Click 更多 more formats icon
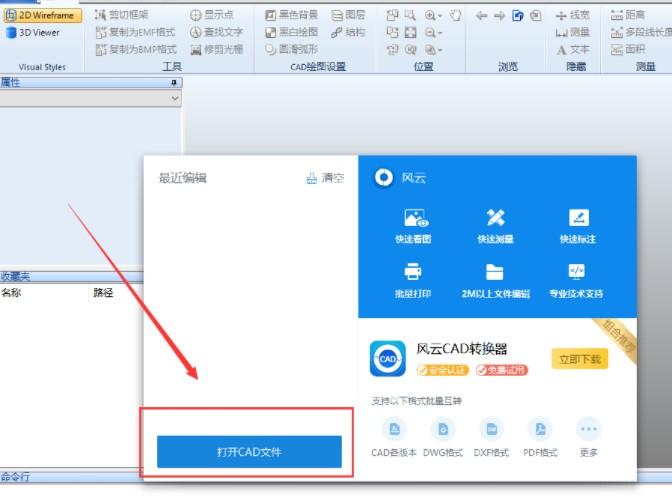Viewport: 672px width, 499px height. 589,429
